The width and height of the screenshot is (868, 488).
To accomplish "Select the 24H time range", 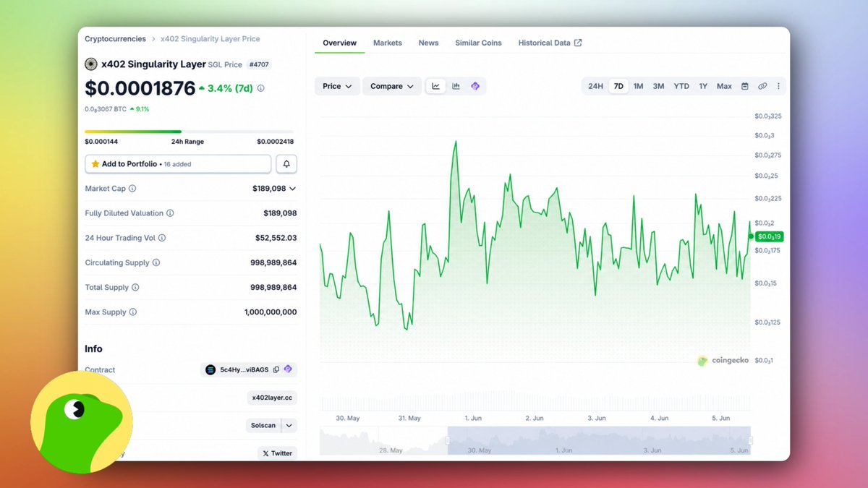I will point(595,86).
